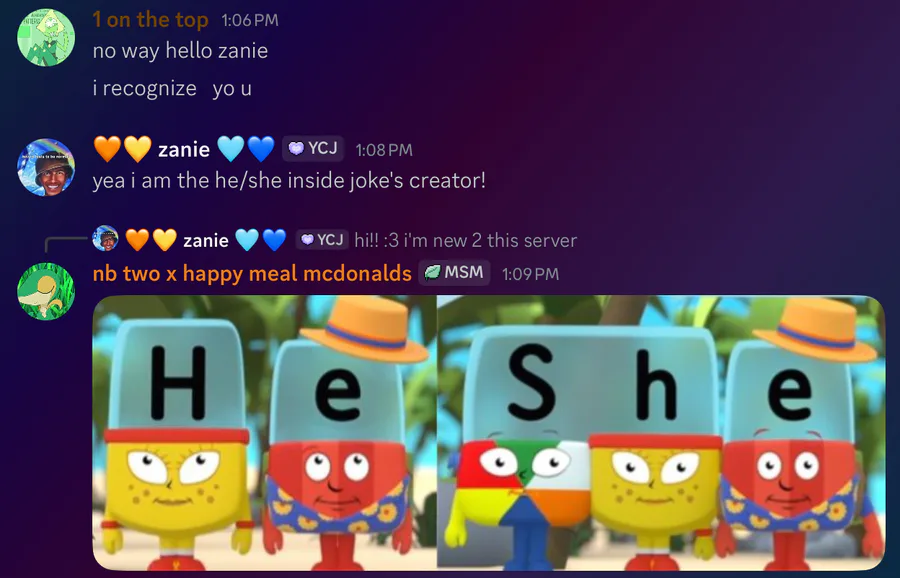Open zanie name in reply preview line

pos(205,240)
